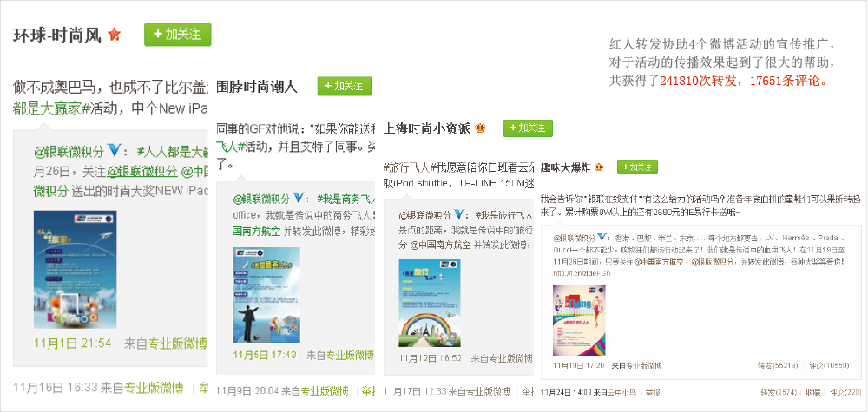This screenshot has width=868, height=412.
Task: Click the 11月5日 17:43 timestamp
Action: pos(265,354)
